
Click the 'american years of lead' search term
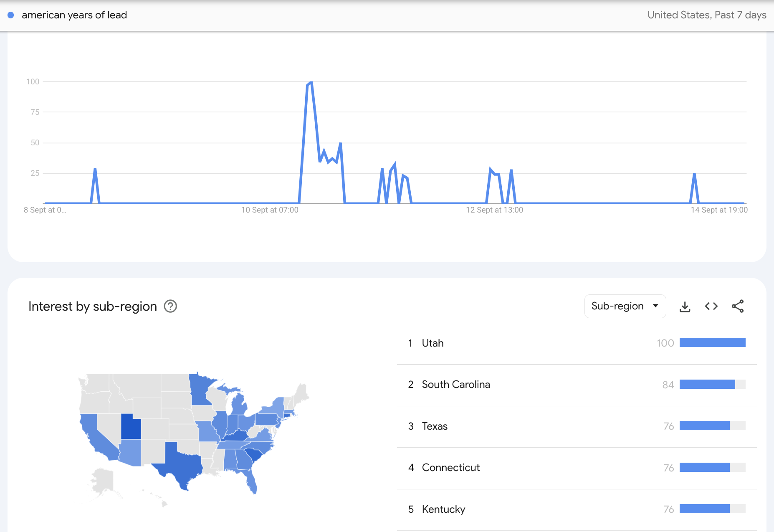tap(74, 15)
